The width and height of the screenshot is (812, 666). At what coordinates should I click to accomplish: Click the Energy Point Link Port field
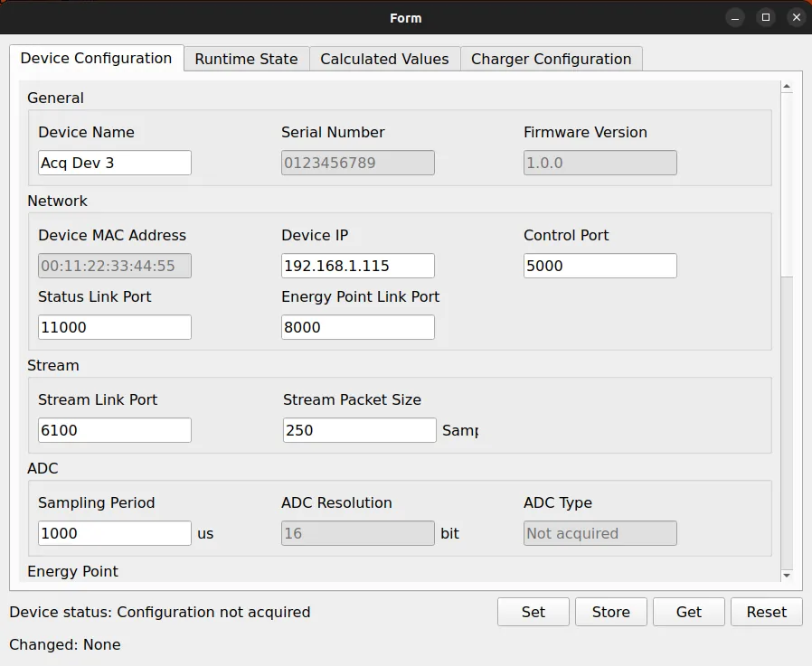pyautogui.click(x=358, y=327)
